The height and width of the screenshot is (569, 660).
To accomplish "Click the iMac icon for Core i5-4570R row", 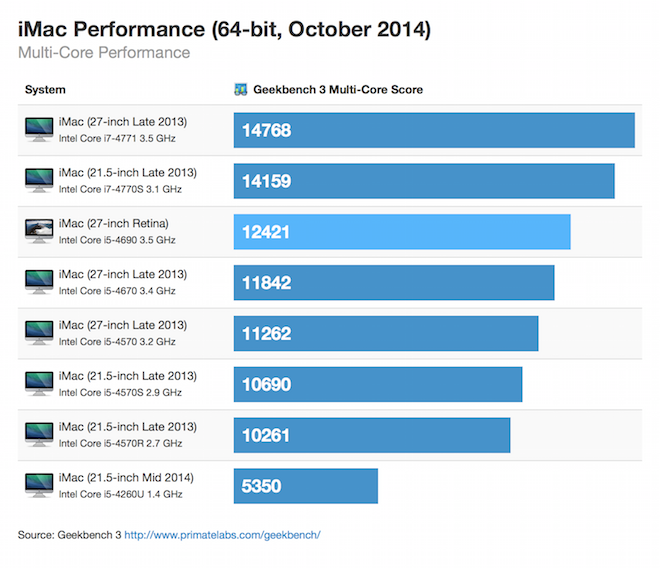I will pyautogui.click(x=41, y=435).
